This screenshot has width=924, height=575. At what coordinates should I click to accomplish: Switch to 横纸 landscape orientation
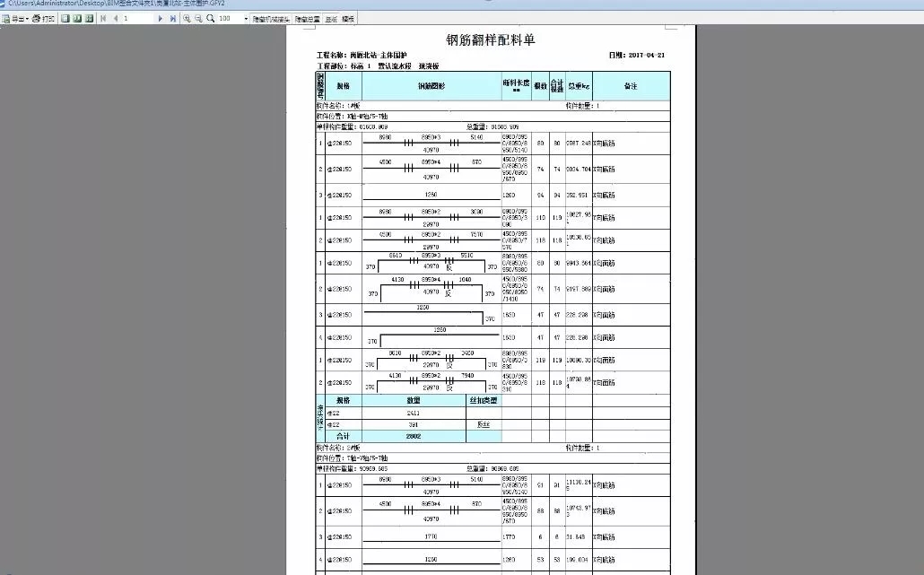tap(348, 19)
